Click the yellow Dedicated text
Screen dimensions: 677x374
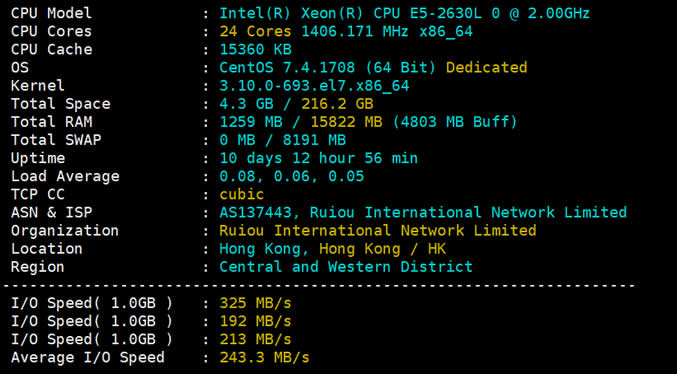(487, 68)
